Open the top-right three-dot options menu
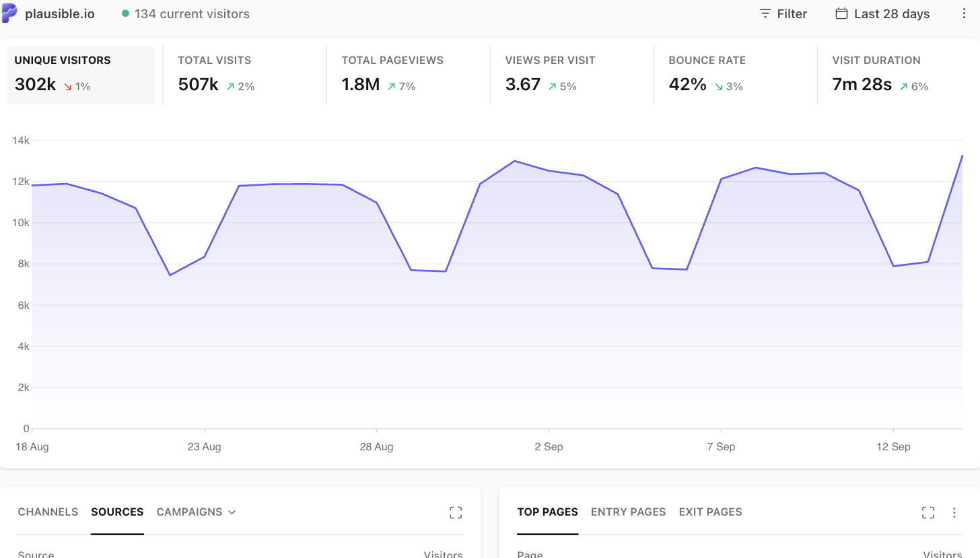 click(964, 13)
